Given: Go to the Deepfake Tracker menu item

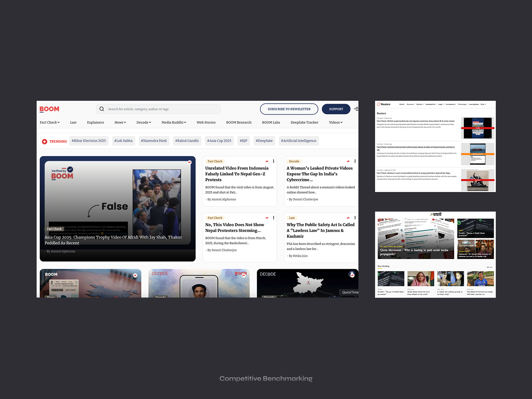Looking at the screenshot, I should point(304,122).
